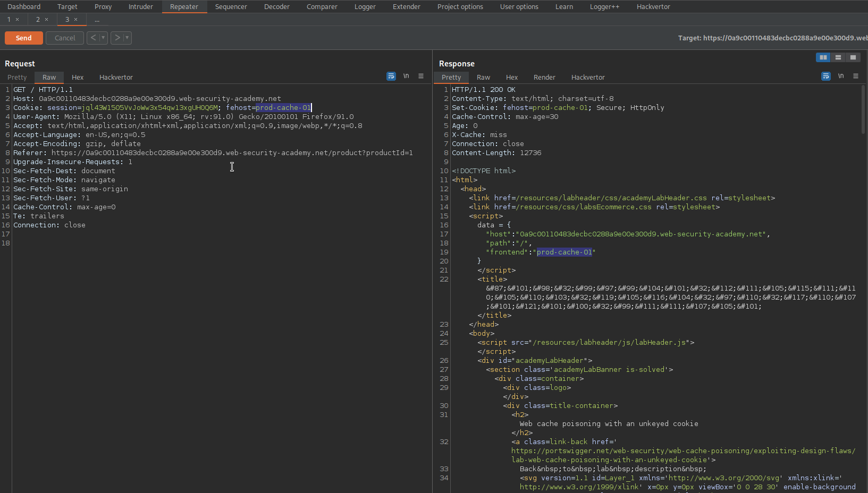Open the back history dropdown arrow

[x=103, y=38]
